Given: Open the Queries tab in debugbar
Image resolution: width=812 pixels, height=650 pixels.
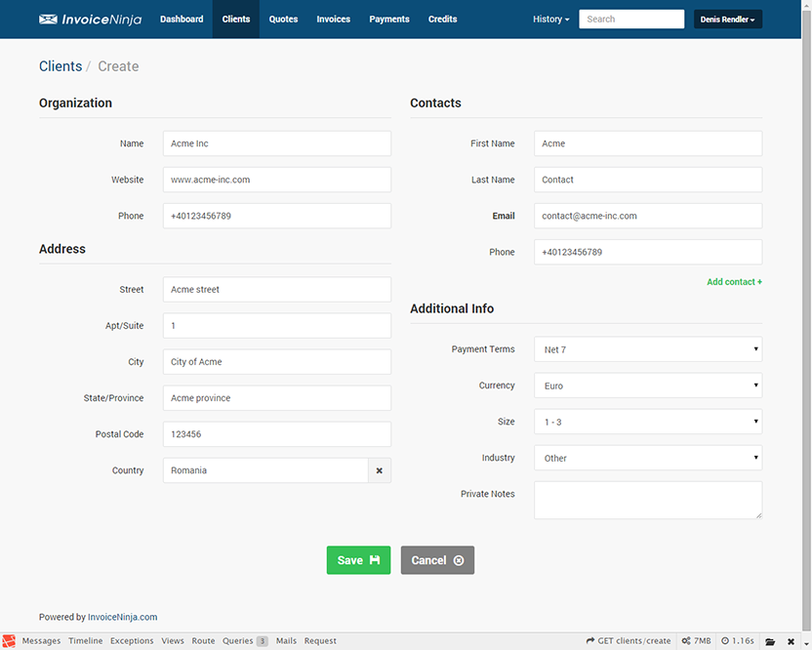Looking at the screenshot, I should [x=244, y=641].
